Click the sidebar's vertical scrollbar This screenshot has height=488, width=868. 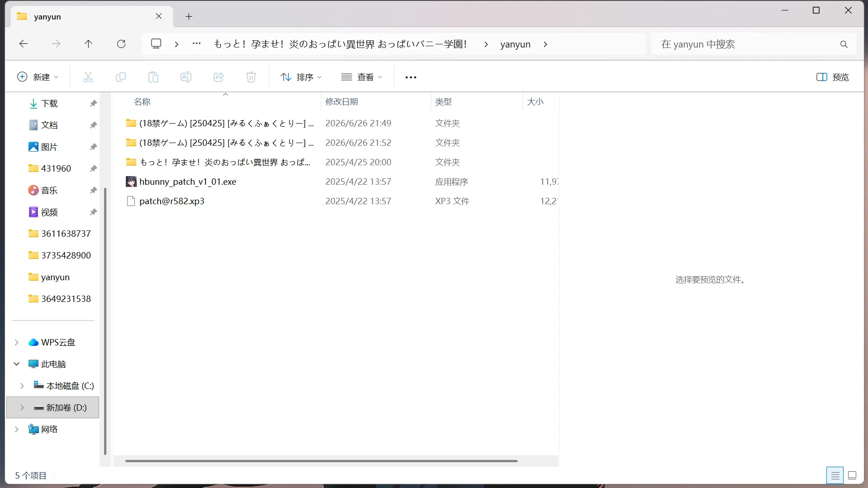click(x=105, y=321)
